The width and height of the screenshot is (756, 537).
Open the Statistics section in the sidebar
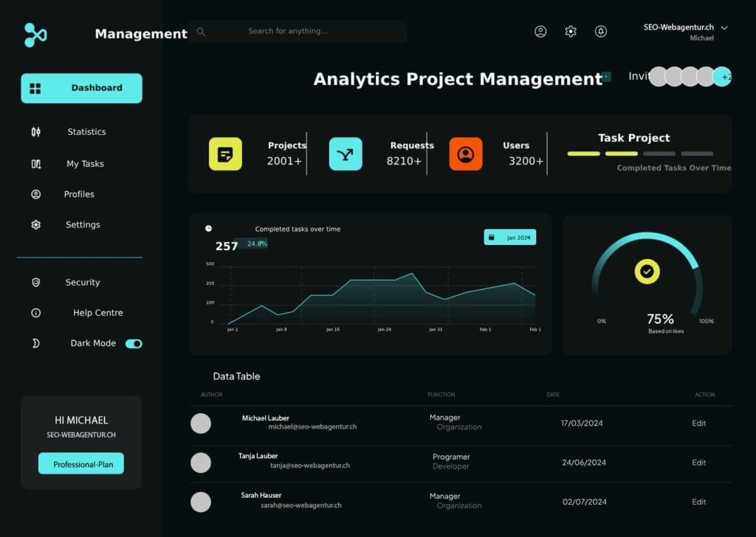86,131
